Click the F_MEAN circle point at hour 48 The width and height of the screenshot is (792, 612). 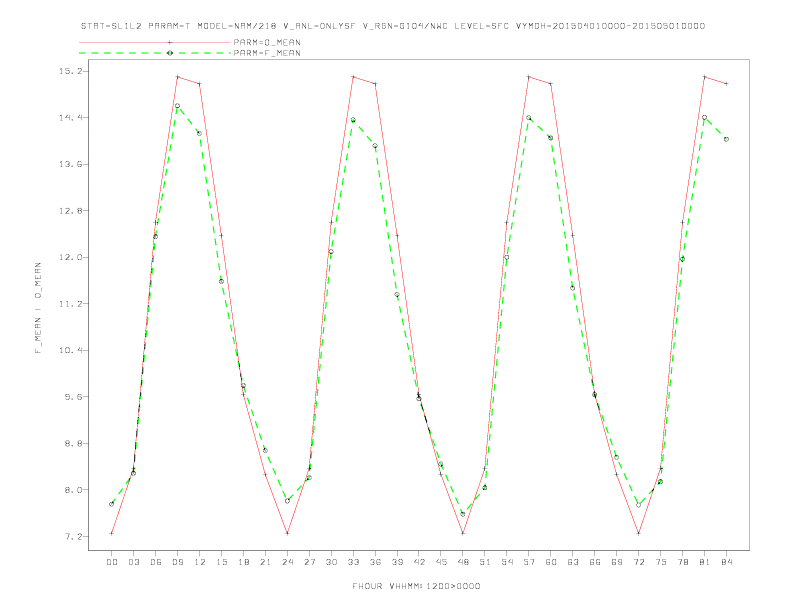pyautogui.click(x=463, y=514)
